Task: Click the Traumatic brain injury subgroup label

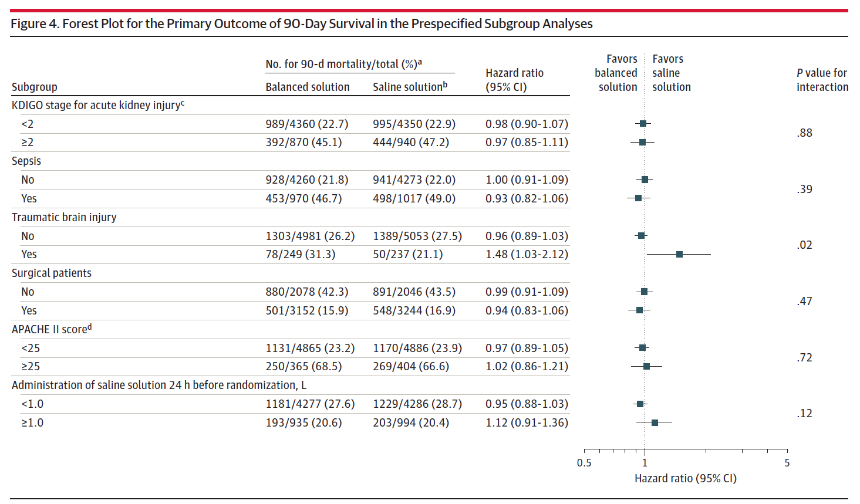Action: coord(64,218)
